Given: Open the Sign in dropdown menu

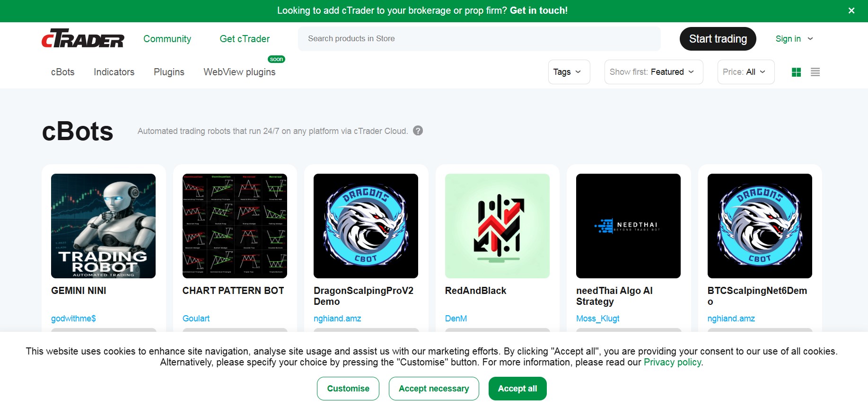Looking at the screenshot, I should click(x=794, y=39).
